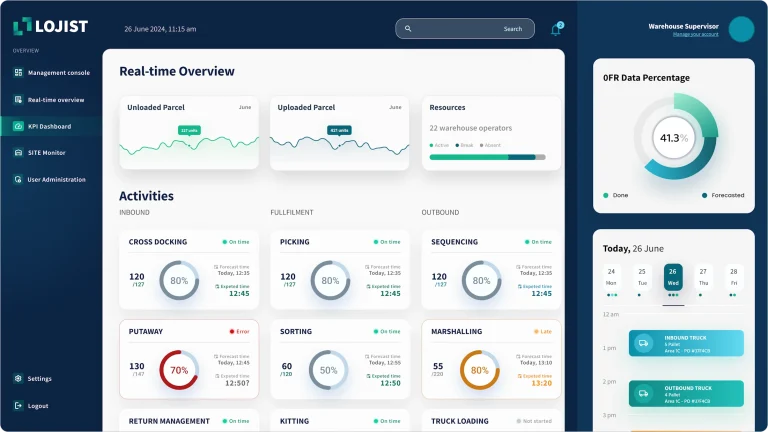Click the Picking 80% gauge

coord(330,281)
